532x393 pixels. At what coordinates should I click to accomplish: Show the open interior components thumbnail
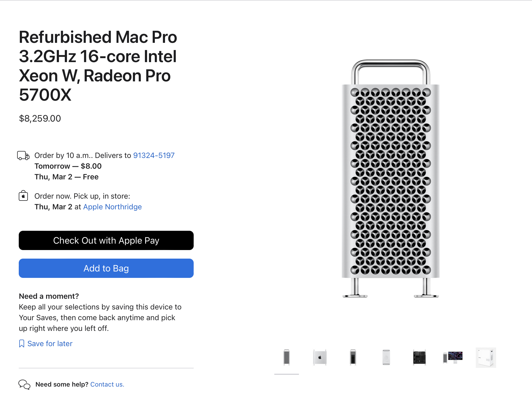[x=419, y=357]
